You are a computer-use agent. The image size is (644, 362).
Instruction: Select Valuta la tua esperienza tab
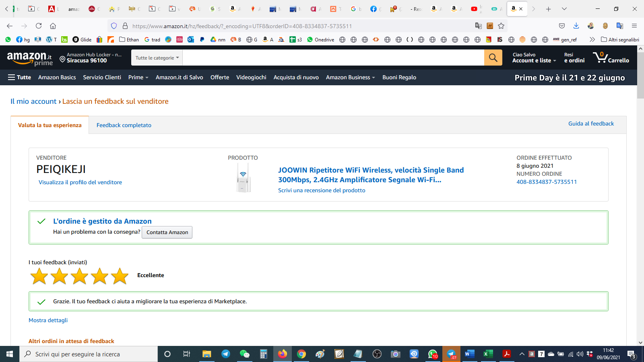(50, 125)
